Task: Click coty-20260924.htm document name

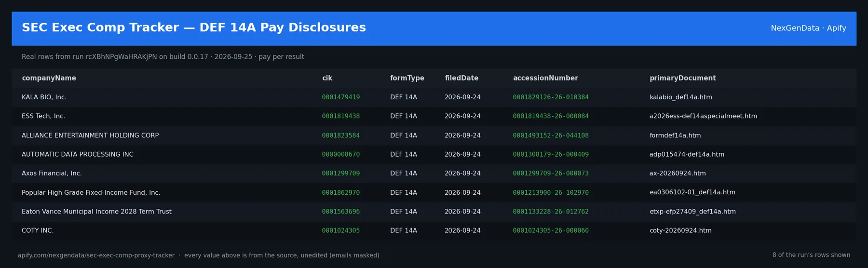Action: coord(680,230)
